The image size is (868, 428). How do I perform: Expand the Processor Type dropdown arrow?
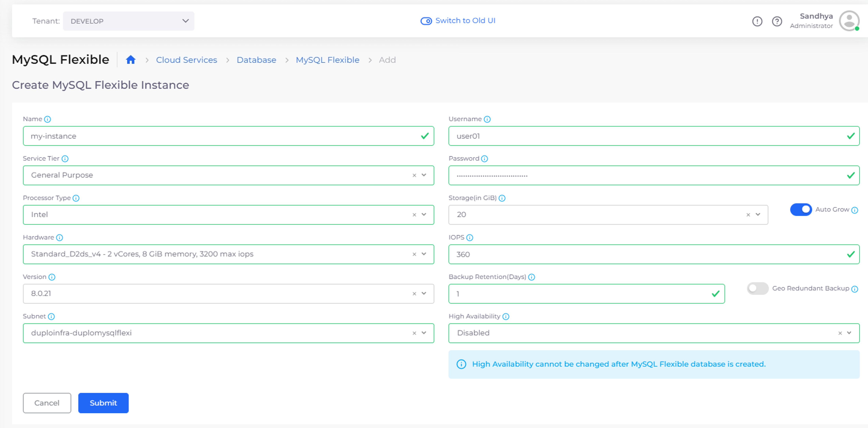pos(424,214)
